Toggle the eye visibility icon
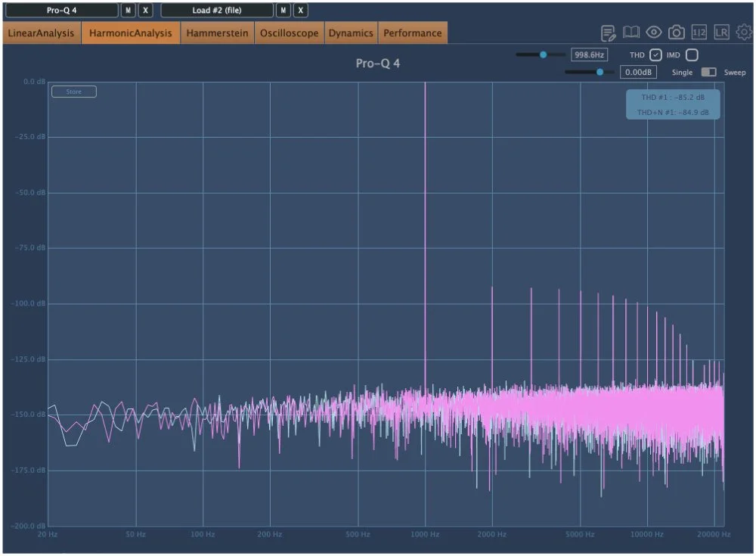The height and width of the screenshot is (556, 756). [x=654, y=33]
